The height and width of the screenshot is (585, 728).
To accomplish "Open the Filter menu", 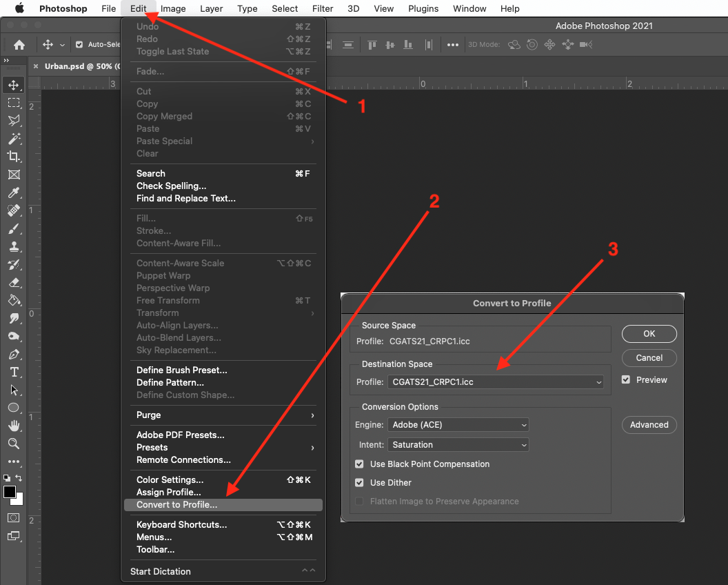I will [x=323, y=9].
